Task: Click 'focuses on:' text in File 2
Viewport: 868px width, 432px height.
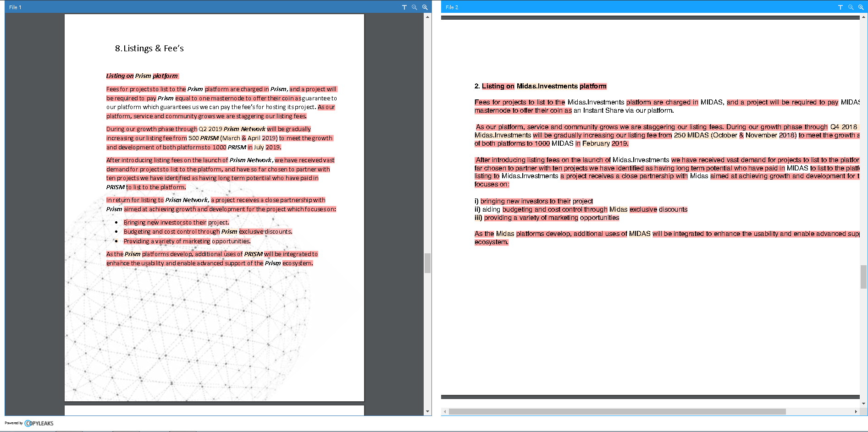Action: click(492, 184)
